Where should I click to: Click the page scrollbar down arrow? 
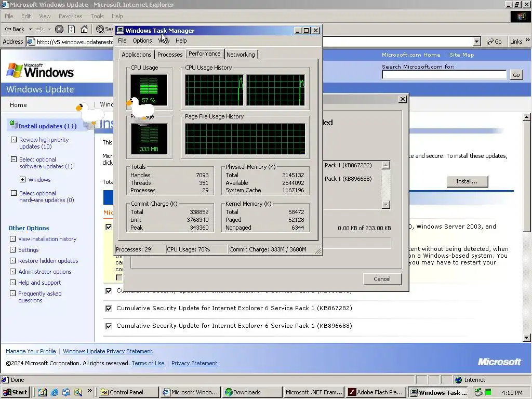[527, 338]
